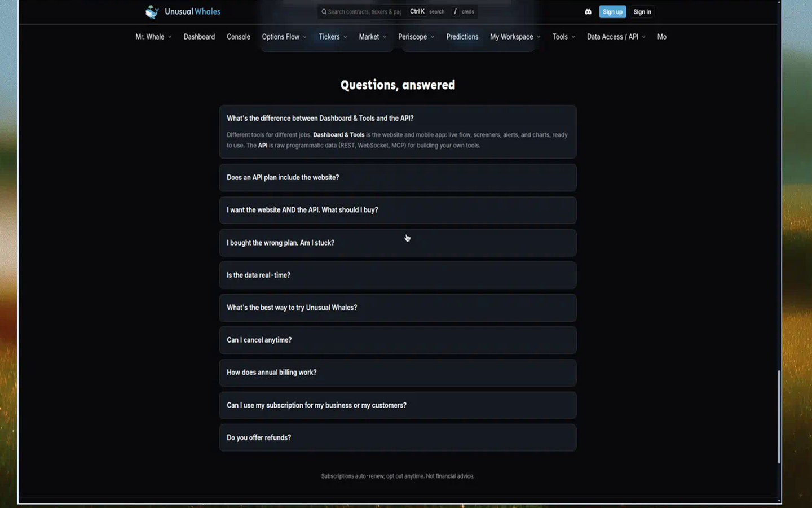Expand 'Is the data real-time?' question
The image size is (812, 508).
[x=398, y=275]
